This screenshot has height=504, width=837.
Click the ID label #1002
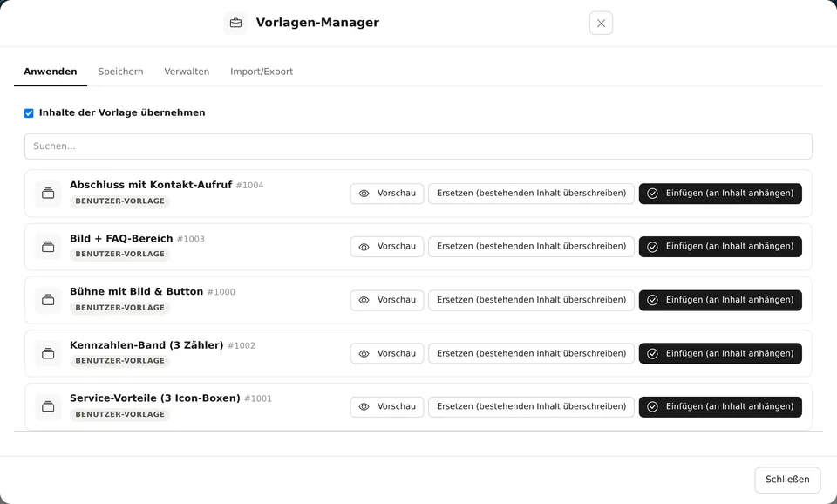pyautogui.click(x=242, y=345)
